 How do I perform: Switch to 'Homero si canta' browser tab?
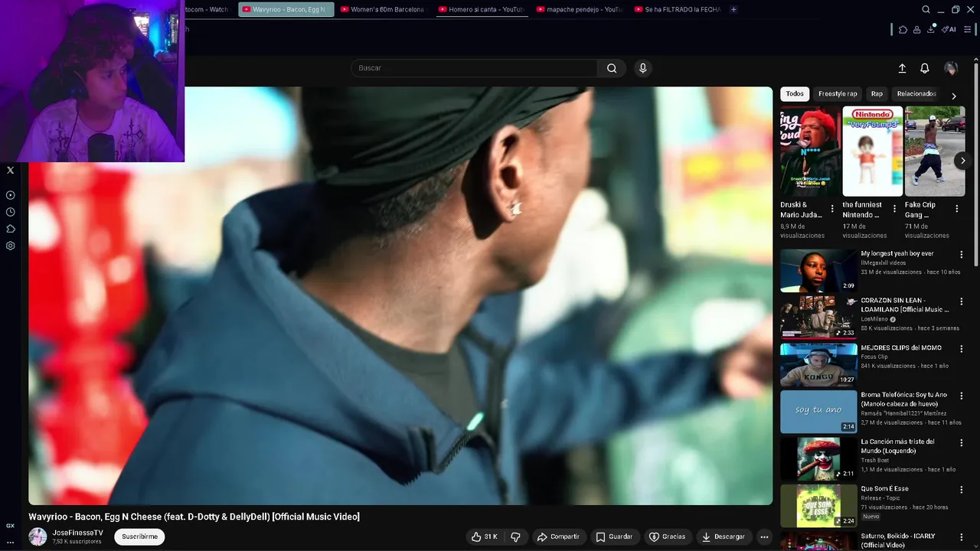click(481, 9)
